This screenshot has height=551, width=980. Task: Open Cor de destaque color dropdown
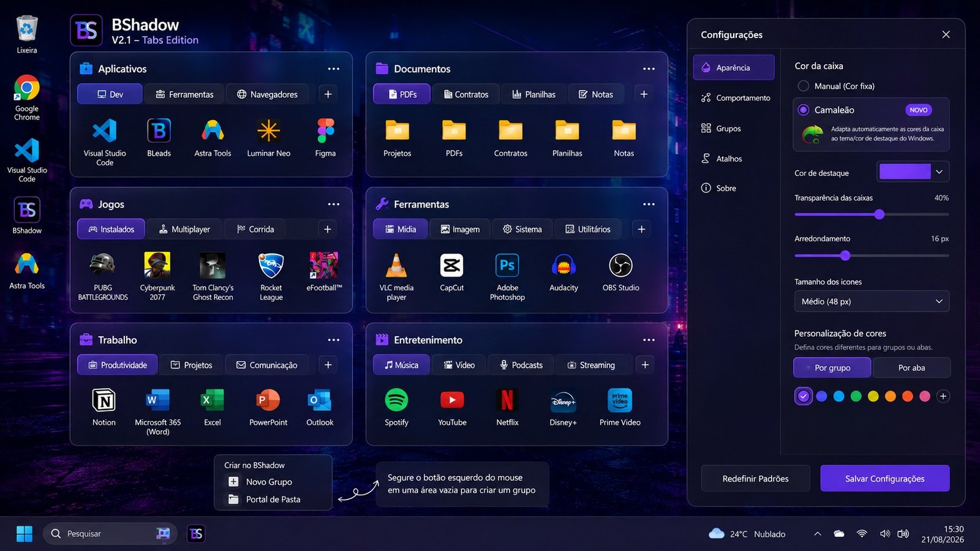(913, 172)
